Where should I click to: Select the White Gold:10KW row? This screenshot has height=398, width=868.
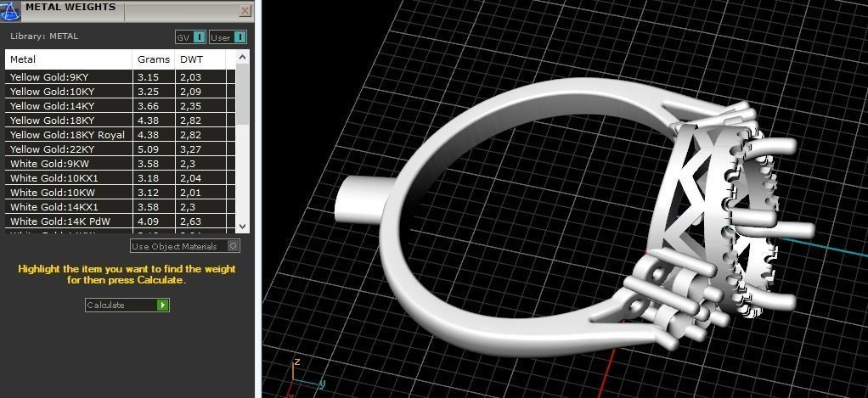[x=120, y=193]
